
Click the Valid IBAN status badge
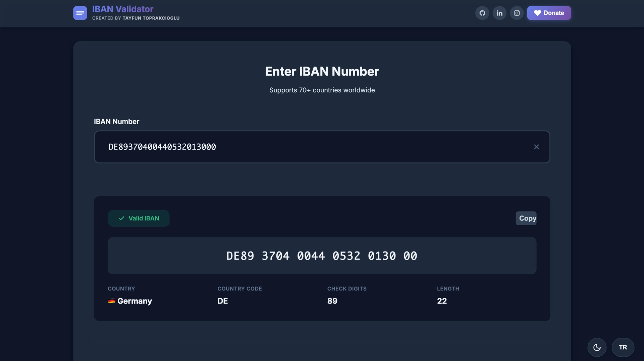pyautogui.click(x=138, y=218)
